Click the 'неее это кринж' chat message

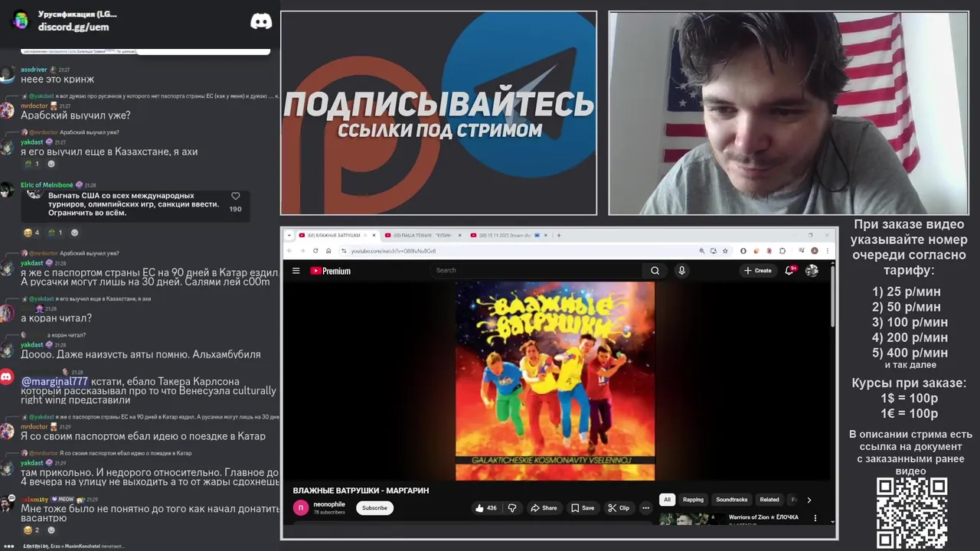click(x=57, y=80)
